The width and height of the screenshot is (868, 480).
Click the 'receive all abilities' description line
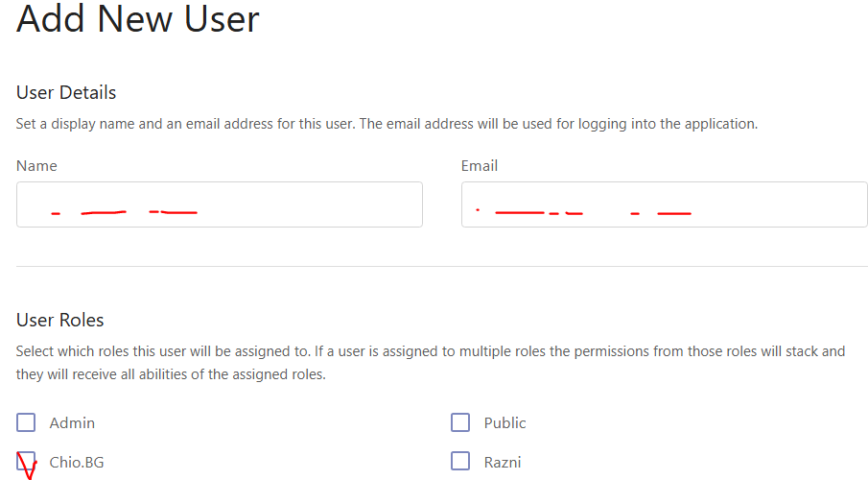pos(171,374)
